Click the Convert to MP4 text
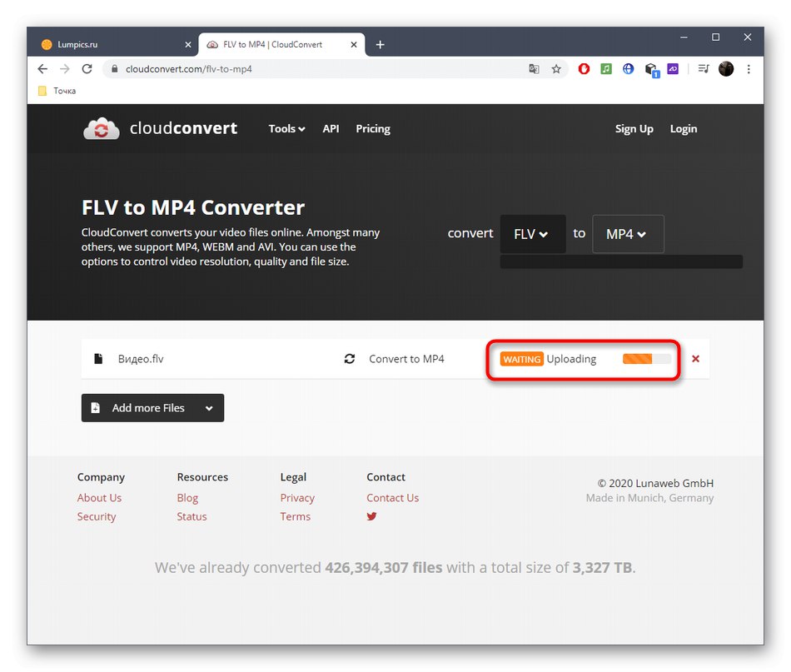This screenshot has height=672, width=791. click(406, 359)
